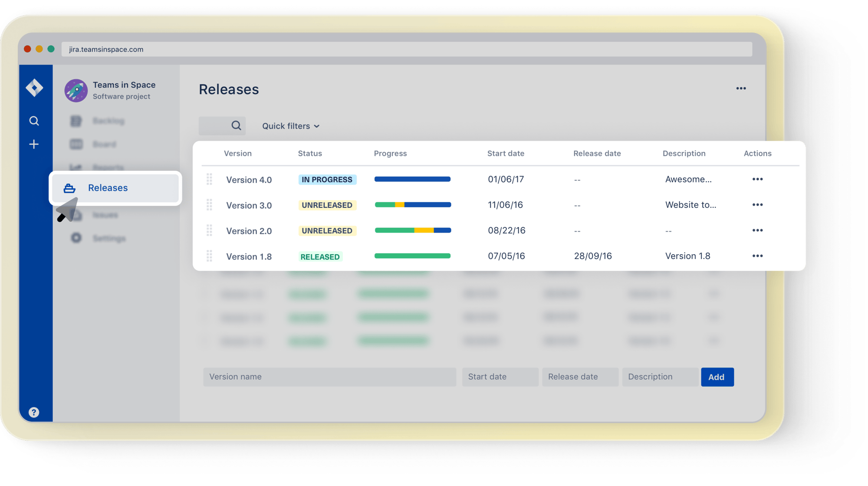Click Version 2.0 progress bar
Viewport: 868px width, 486px height.
coord(413,230)
